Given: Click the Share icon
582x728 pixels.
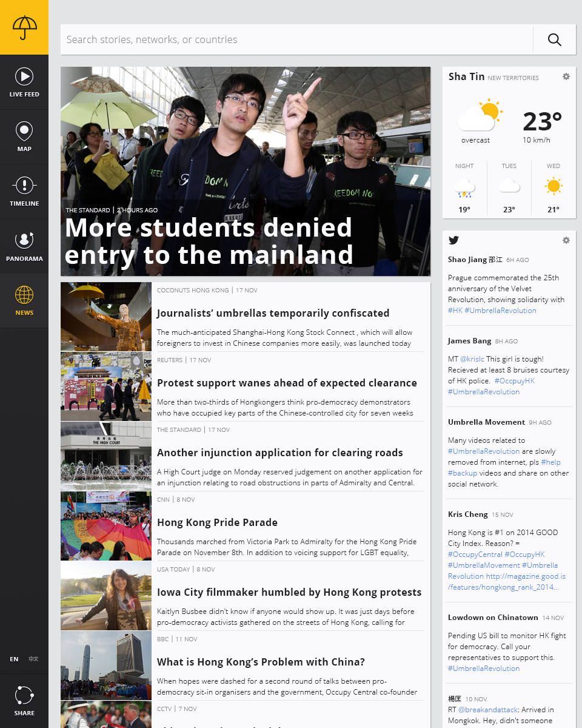Looking at the screenshot, I should tap(24, 695).
